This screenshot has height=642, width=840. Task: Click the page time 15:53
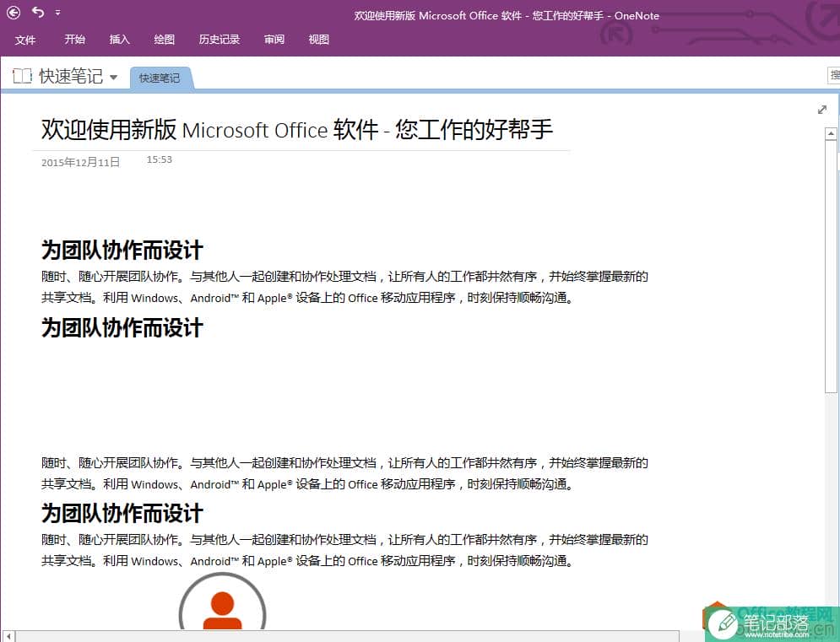(x=159, y=159)
